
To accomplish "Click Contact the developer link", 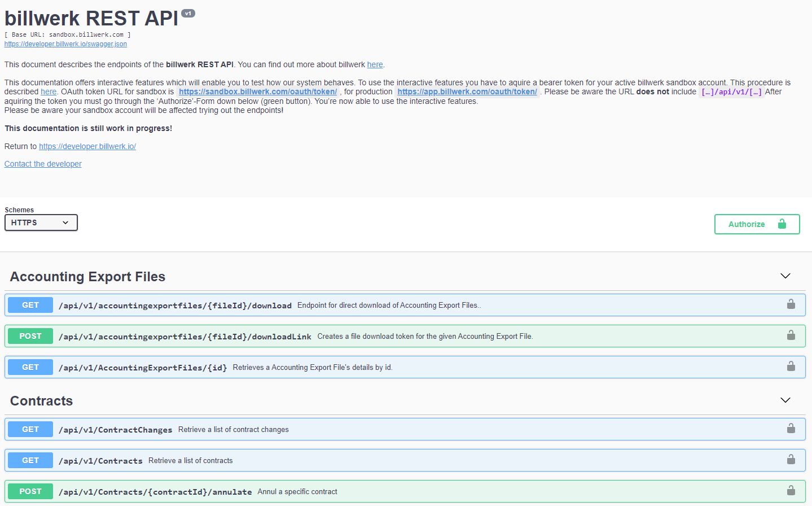I will [x=43, y=164].
